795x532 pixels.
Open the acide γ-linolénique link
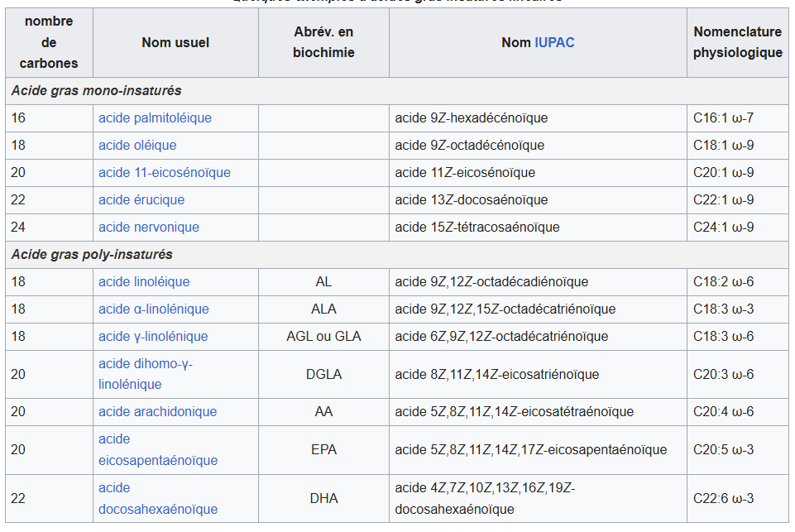[x=153, y=337]
